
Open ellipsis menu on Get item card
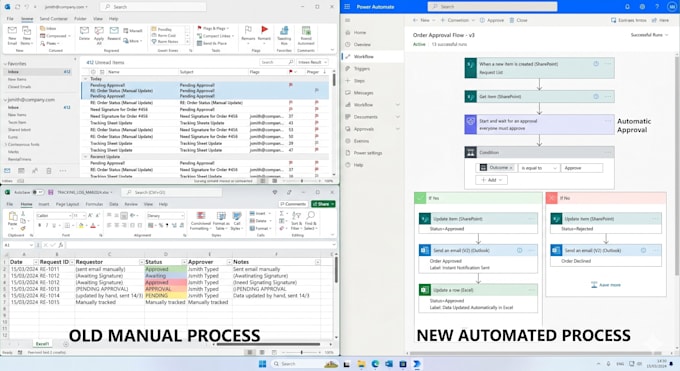pos(608,96)
